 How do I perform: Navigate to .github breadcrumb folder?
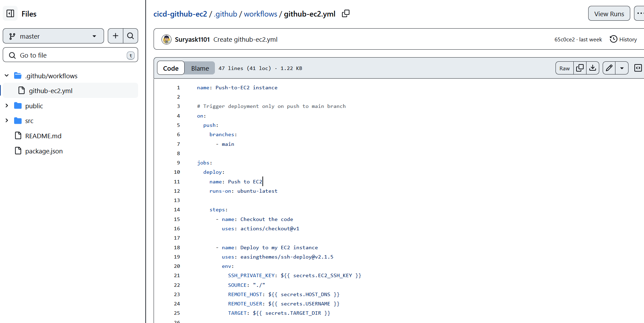tap(226, 14)
